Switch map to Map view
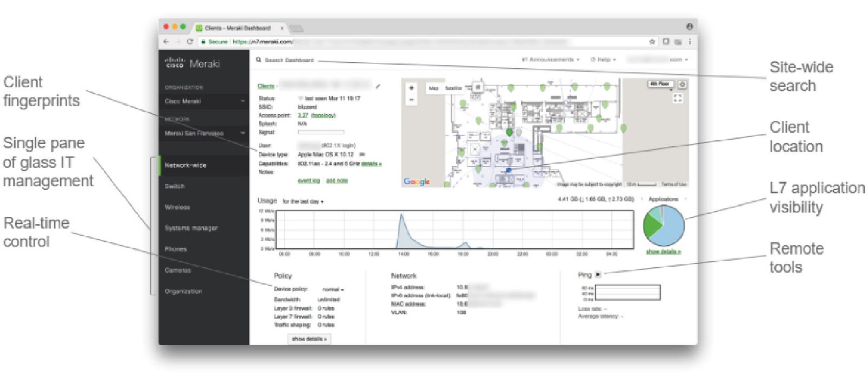 point(433,88)
